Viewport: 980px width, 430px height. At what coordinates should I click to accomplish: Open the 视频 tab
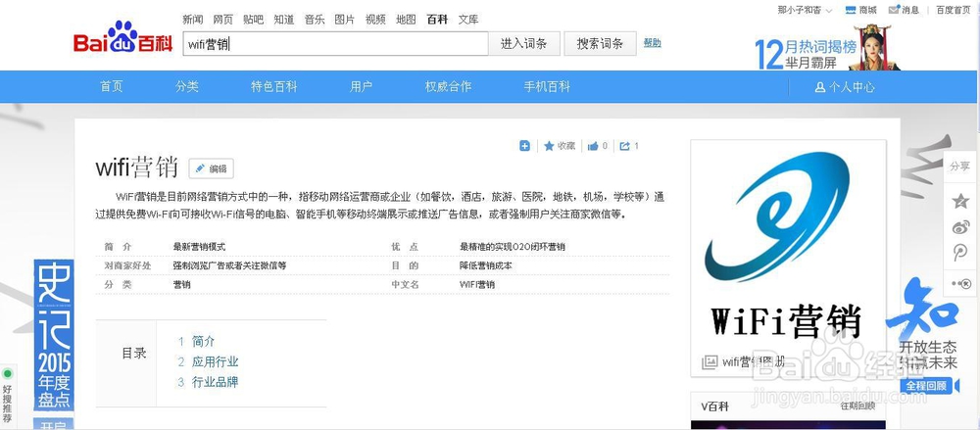tap(375, 20)
